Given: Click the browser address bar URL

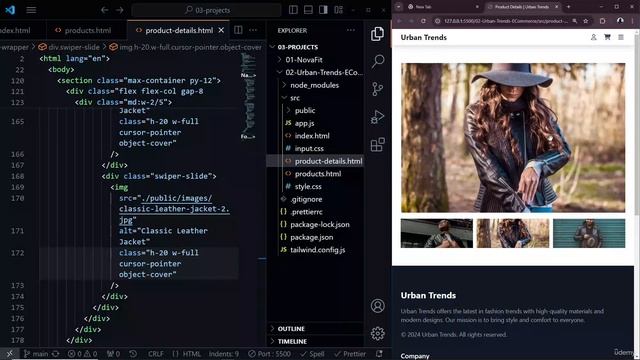Looking at the screenshot, I should (505, 21).
